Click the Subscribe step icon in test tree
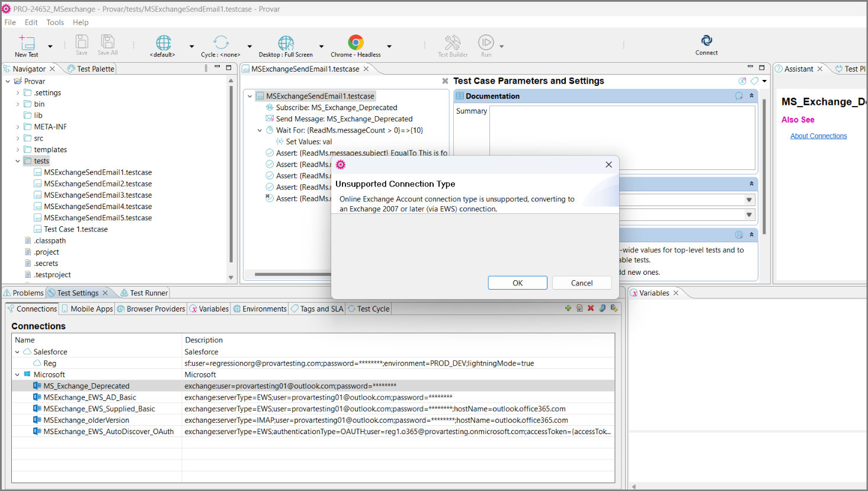The image size is (868, 491). coord(270,107)
